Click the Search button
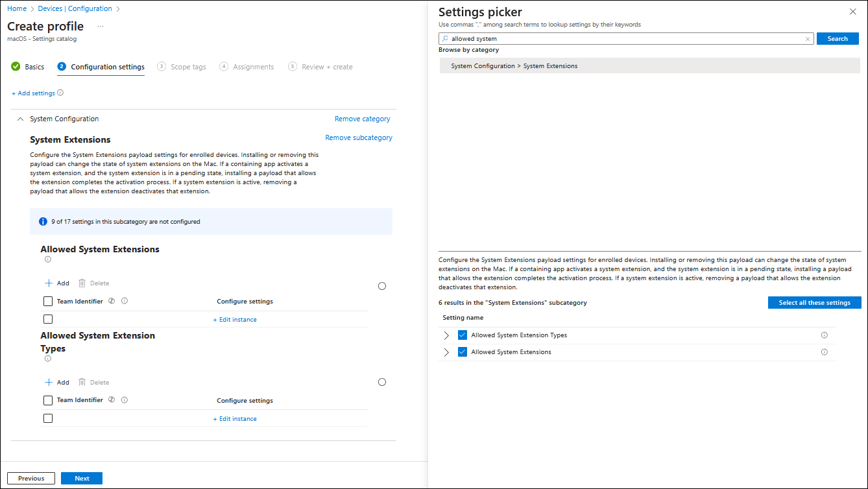The width and height of the screenshot is (868, 489). click(838, 39)
